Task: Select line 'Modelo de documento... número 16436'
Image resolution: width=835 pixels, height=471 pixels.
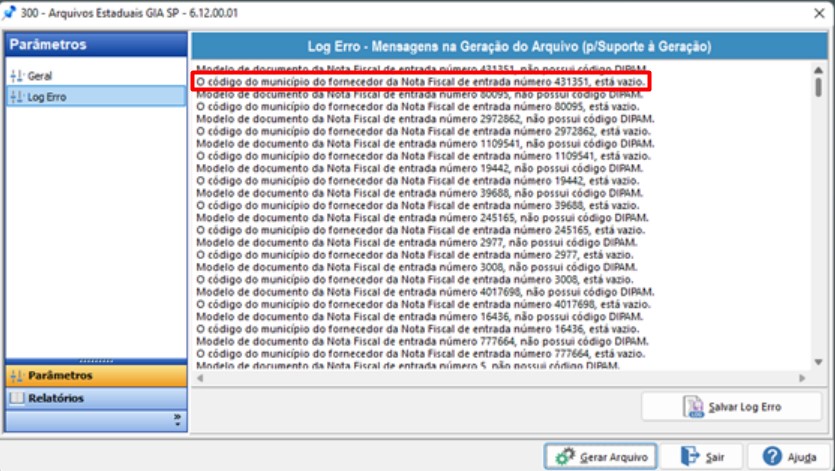Action: pyautogui.click(x=419, y=316)
